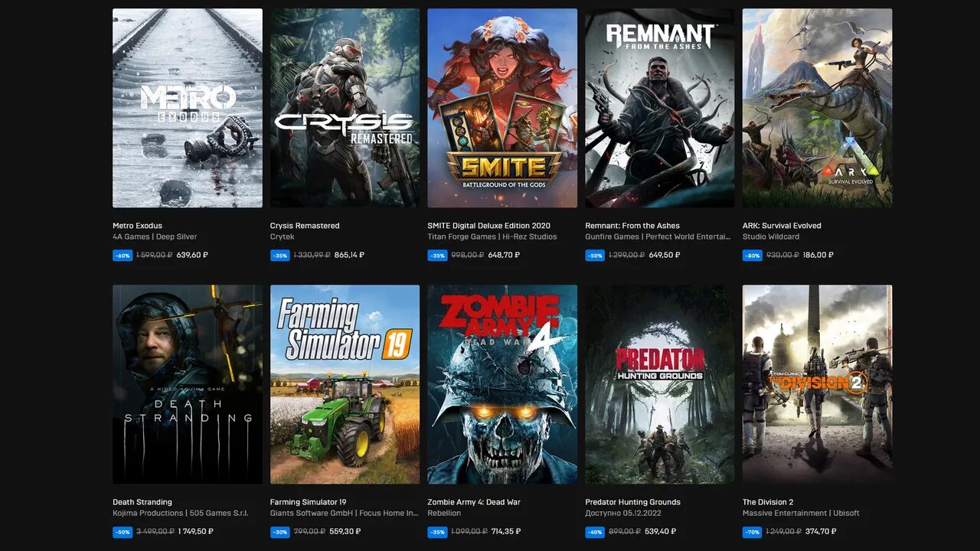
Task: Click the Studio Wildcard developer text
Action: (x=771, y=237)
